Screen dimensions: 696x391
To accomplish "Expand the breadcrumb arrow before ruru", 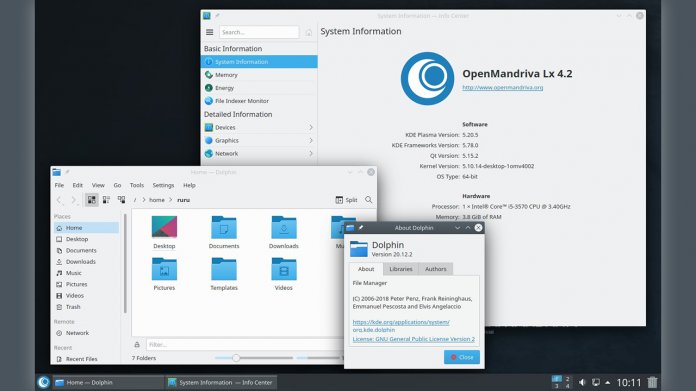I will tap(171, 200).
